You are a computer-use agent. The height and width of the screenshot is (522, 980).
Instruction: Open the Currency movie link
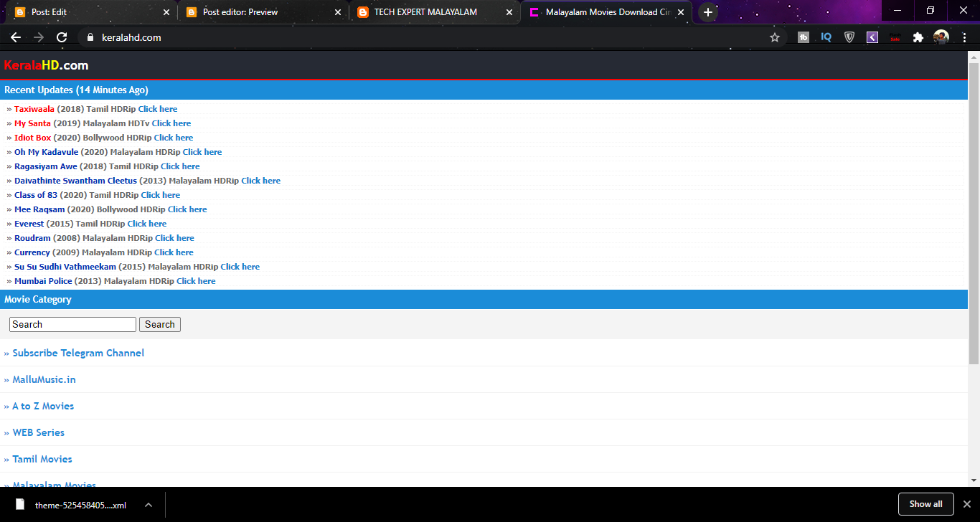(32, 252)
